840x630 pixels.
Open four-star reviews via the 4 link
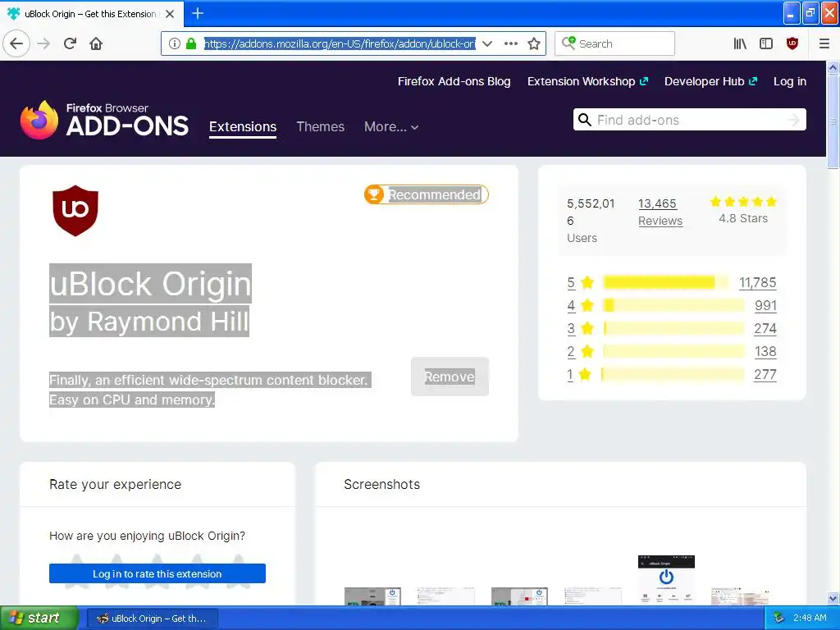pyautogui.click(x=571, y=305)
